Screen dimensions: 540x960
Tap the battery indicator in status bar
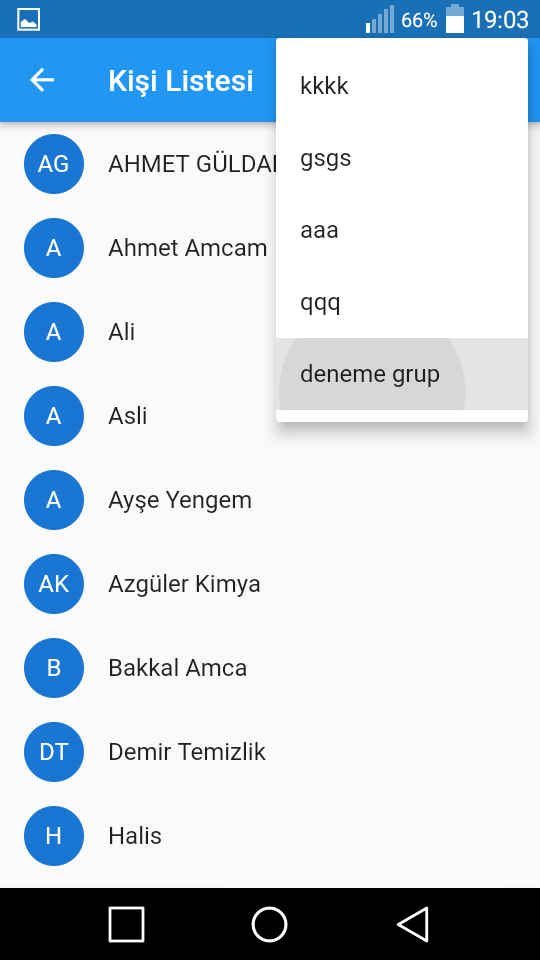(x=455, y=19)
